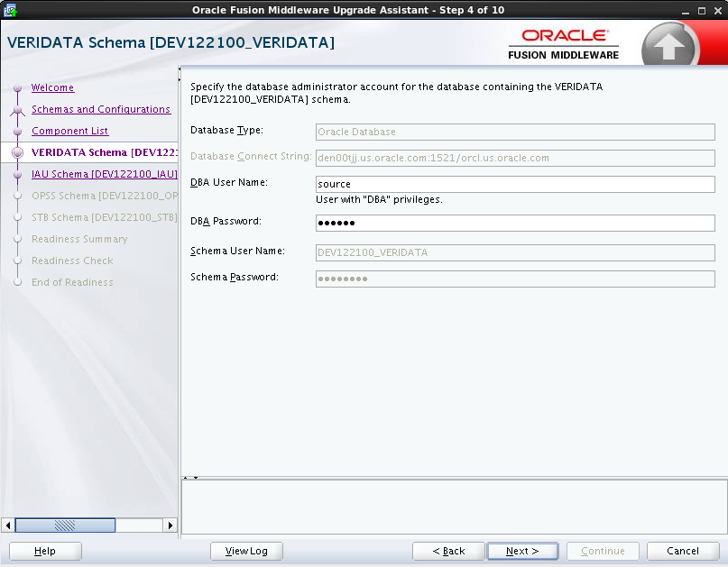The height and width of the screenshot is (567, 728).
Task: Open the Help button
Action: [x=45, y=551]
